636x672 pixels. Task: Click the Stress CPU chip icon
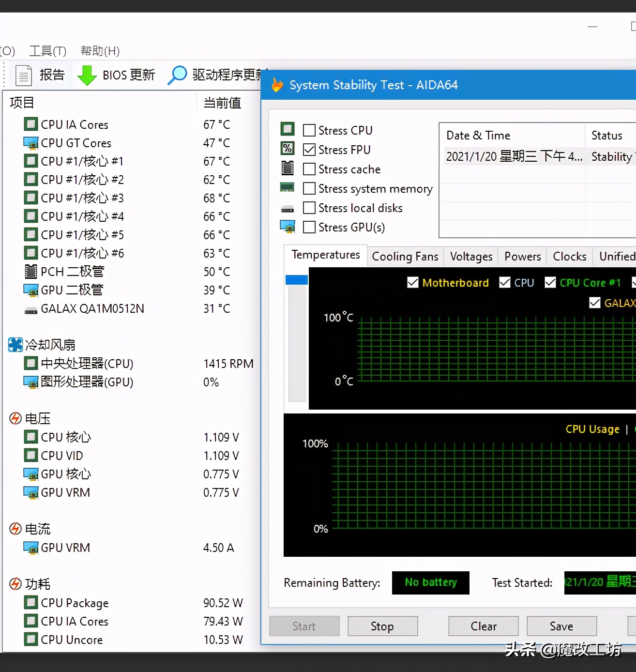click(x=288, y=129)
